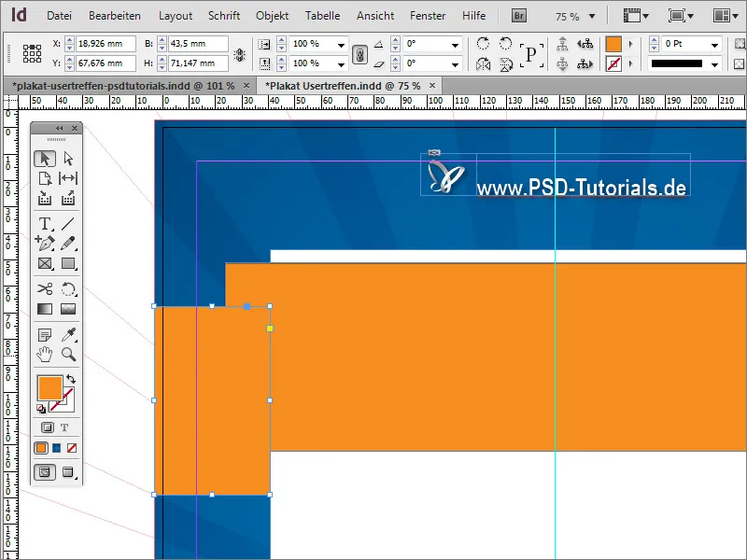747x560 pixels.
Task: Expand the Scale Y percentage dropdown
Action: point(341,63)
